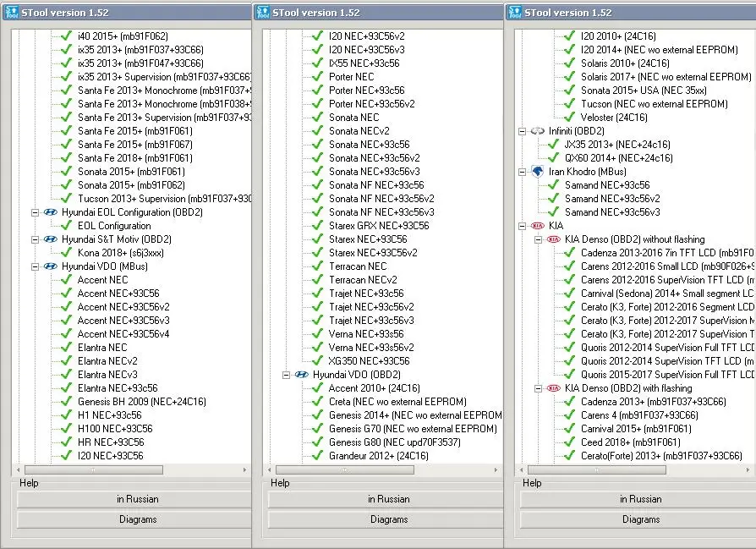Click the STool app icon in the right window title bar
The height and width of the screenshot is (549, 756).
tap(515, 12)
